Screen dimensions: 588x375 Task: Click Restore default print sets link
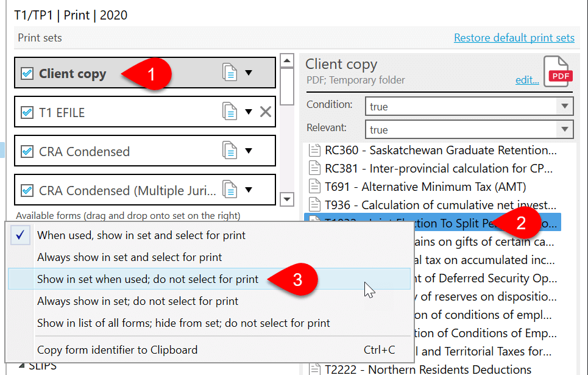[x=514, y=38]
